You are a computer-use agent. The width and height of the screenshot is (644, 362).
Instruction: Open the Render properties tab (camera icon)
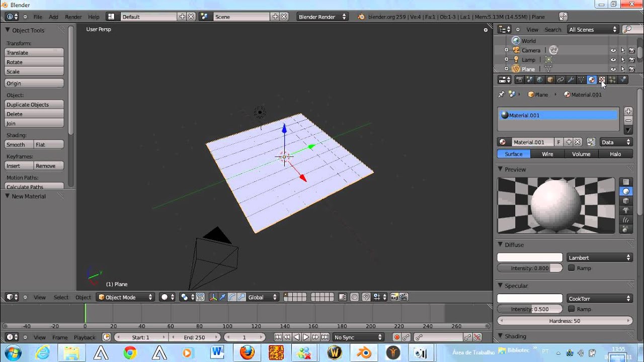pos(519,79)
